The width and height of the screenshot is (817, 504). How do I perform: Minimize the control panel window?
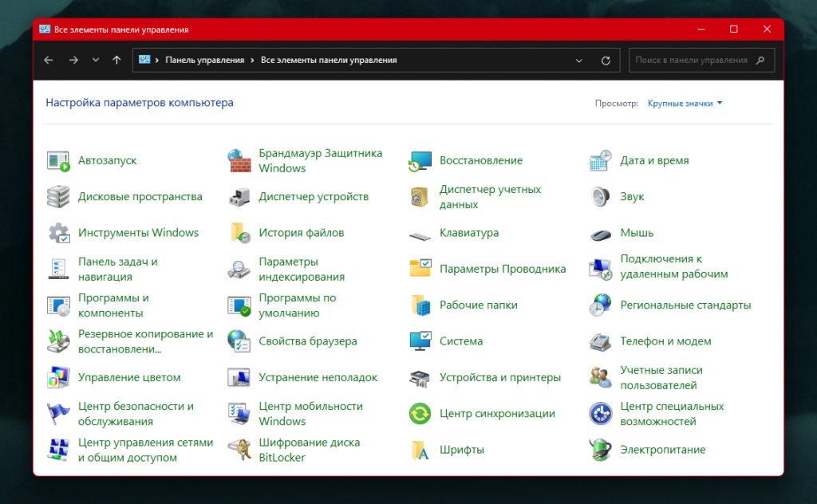point(701,30)
